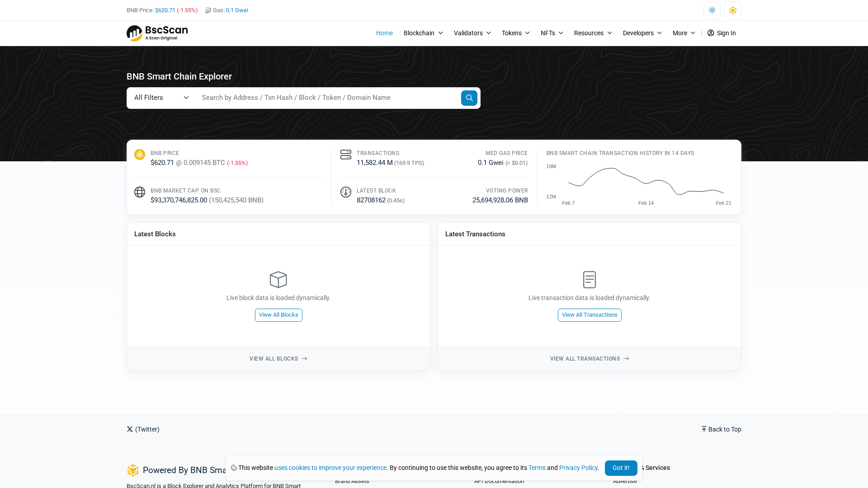This screenshot has width=868, height=488.
Task: Open the More menu
Action: click(x=684, y=33)
